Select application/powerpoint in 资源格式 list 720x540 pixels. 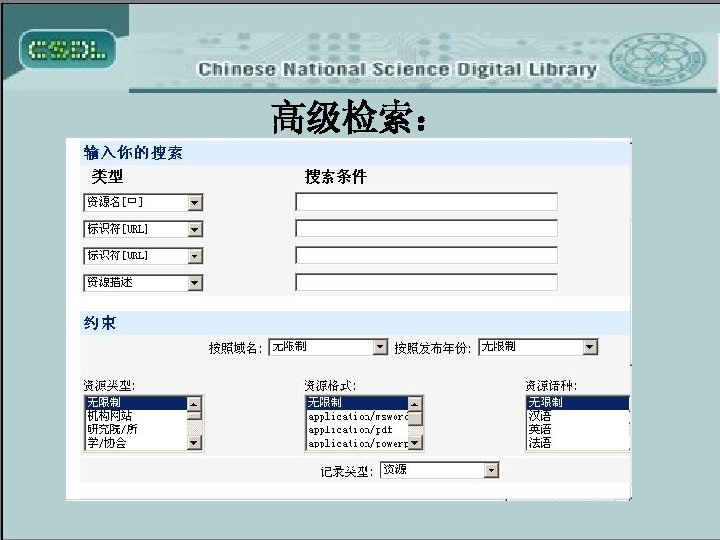point(357,443)
